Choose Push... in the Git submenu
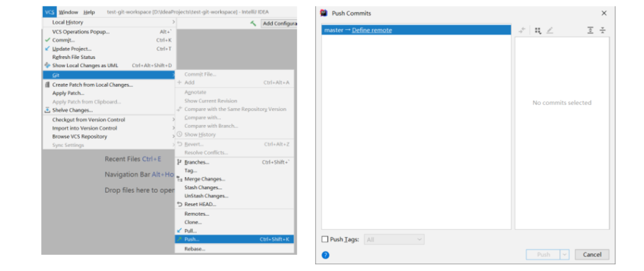644x271 pixels. [234, 239]
